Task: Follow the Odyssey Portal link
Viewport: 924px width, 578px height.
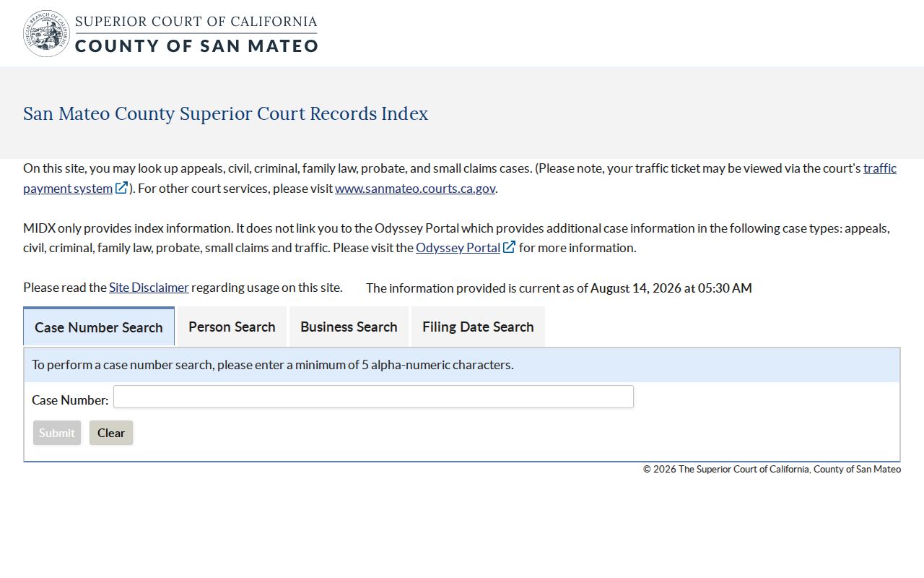Action: coord(458,247)
